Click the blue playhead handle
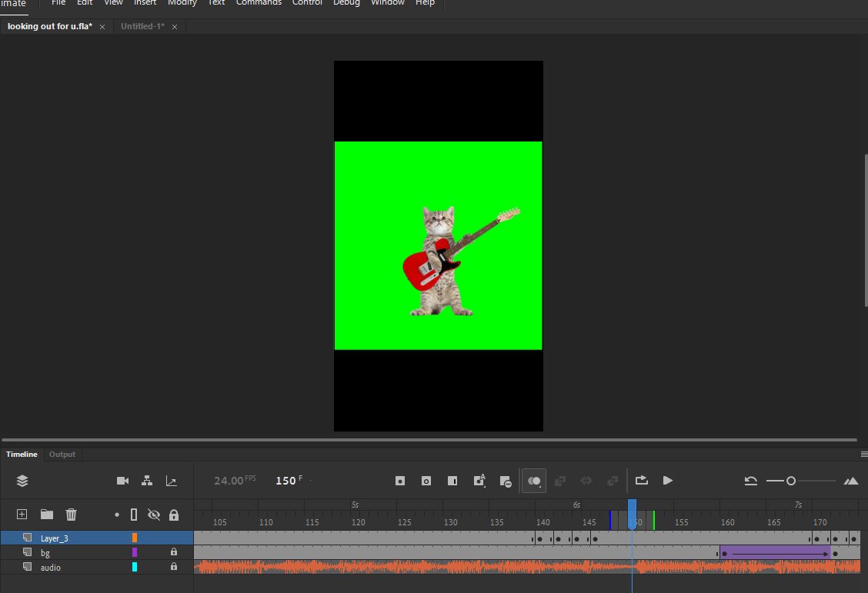 click(632, 514)
